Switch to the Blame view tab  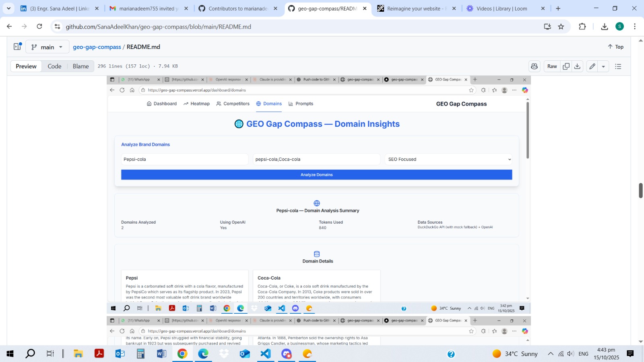(x=80, y=66)
